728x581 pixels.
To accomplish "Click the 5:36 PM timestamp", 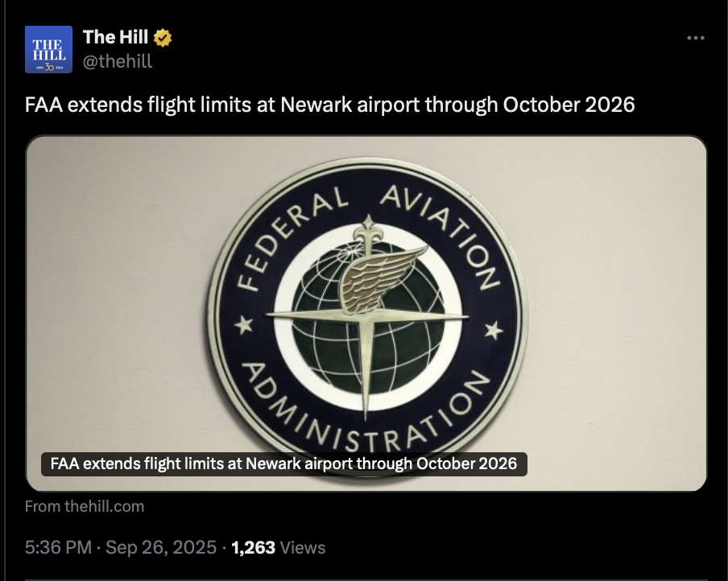I will tap(58, 548).
